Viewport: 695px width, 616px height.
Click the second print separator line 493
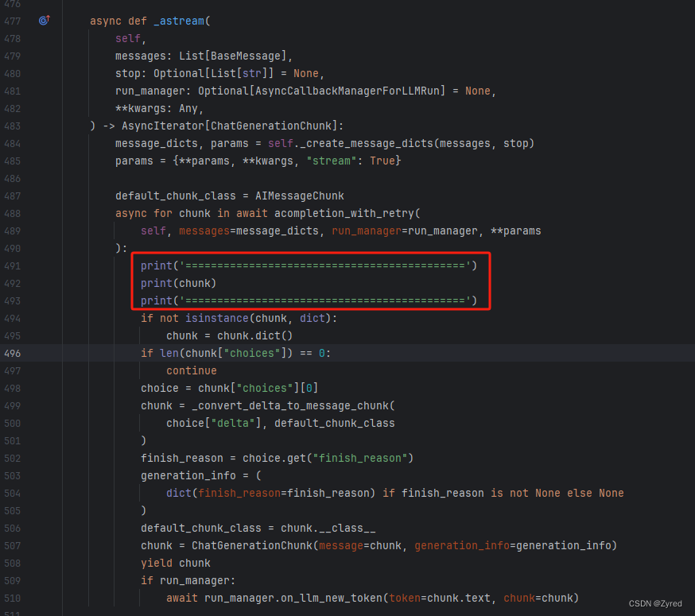309,301
